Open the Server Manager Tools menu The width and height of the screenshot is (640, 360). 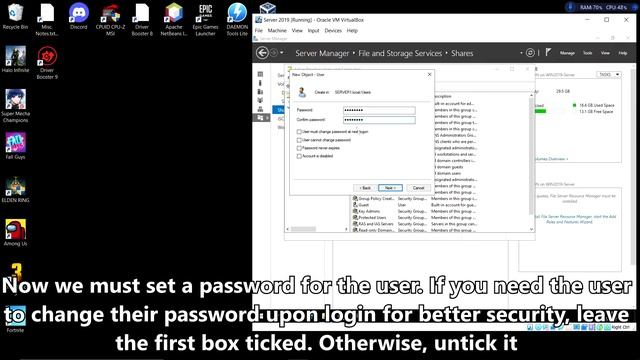pos(587,53)
